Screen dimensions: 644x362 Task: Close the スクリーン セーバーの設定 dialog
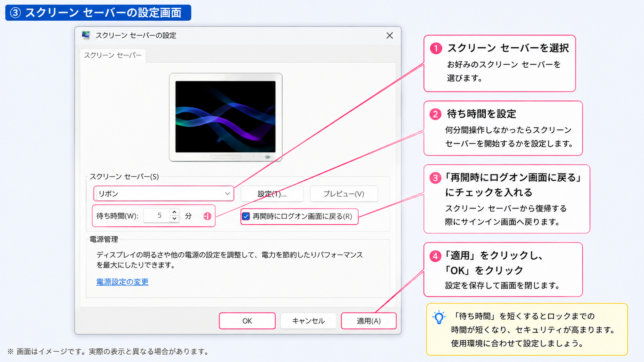coord(389,35)
